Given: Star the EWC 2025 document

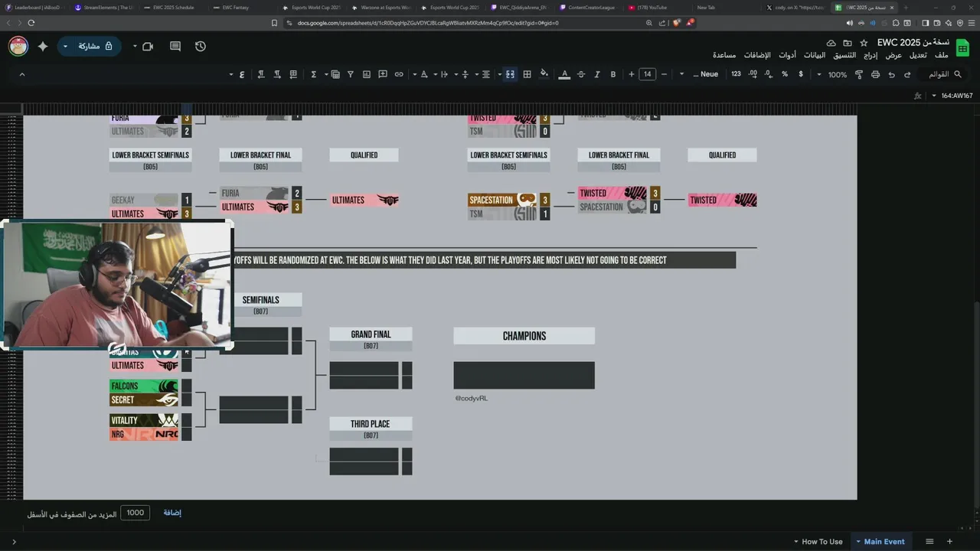Looking at the screenshot, I should click(864, 43).
